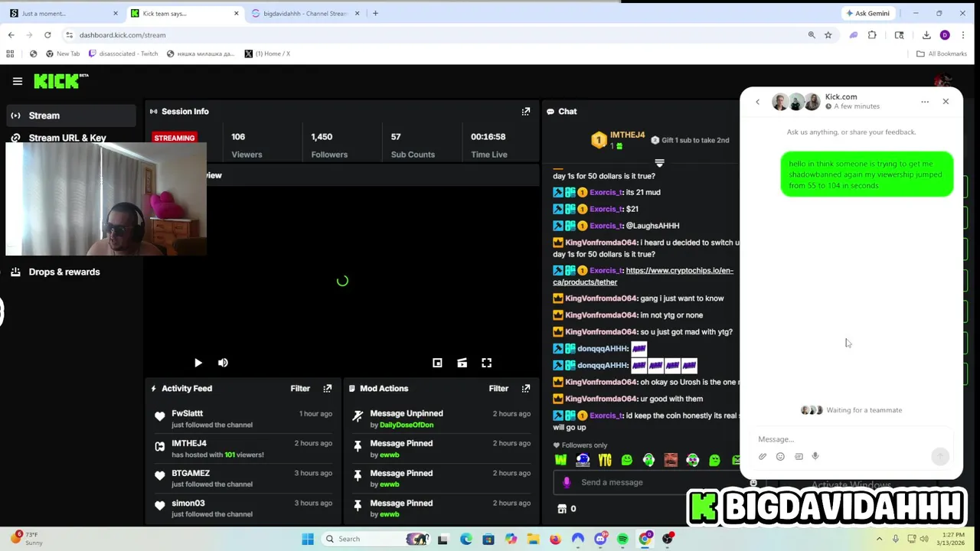Open All Bookmarks folder
This screenshot has width=980, height=551.
click(942, 54)
